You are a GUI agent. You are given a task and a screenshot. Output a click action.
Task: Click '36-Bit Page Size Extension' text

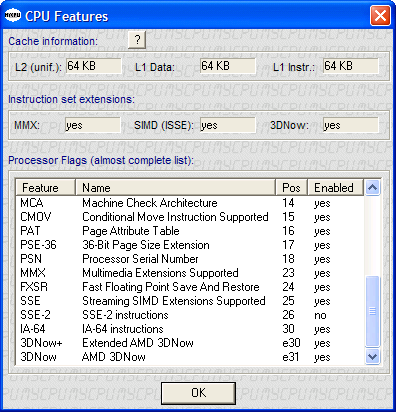coord(146,245)
